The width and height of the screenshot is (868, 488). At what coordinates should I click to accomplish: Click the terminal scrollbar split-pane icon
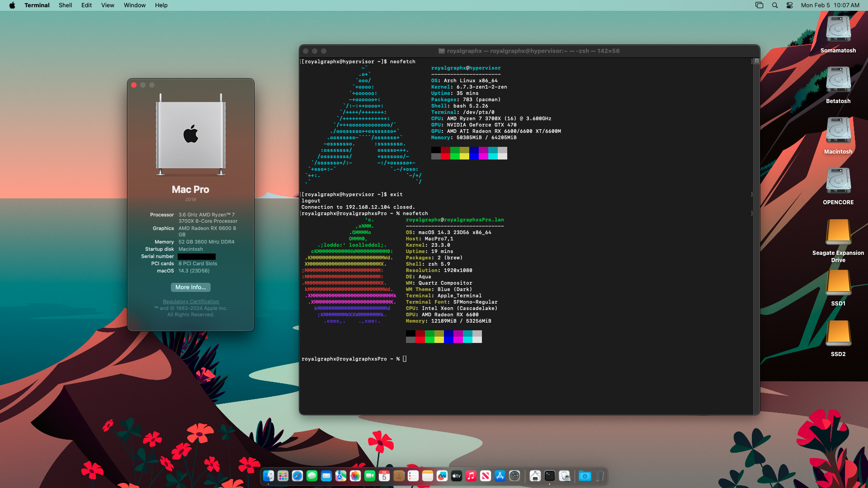point(757,61)
